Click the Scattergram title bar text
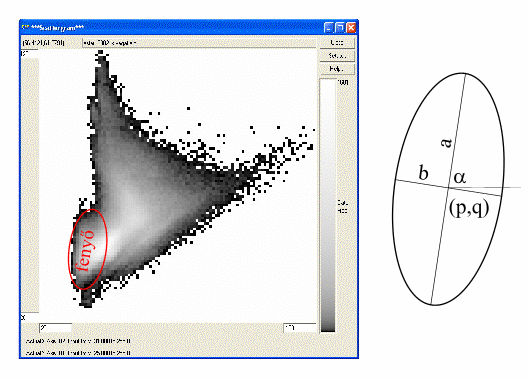Image resolution: width=529 pixels, height=378 pixels. click(57, 28)
